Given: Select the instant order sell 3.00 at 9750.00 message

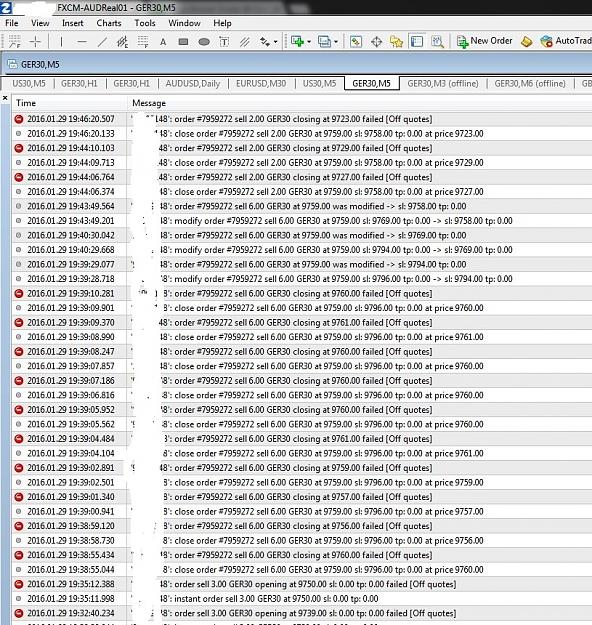Looking at the screenshot, I should pos(269,599).
